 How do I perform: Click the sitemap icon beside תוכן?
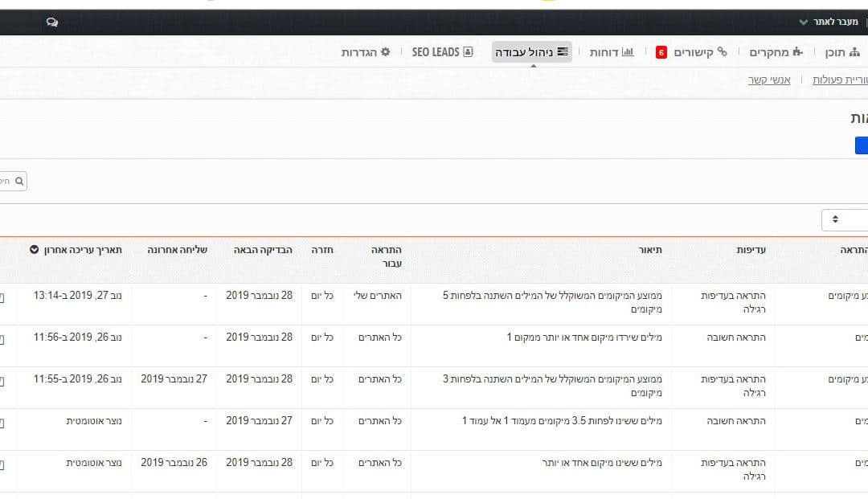[x=854, y=51]
